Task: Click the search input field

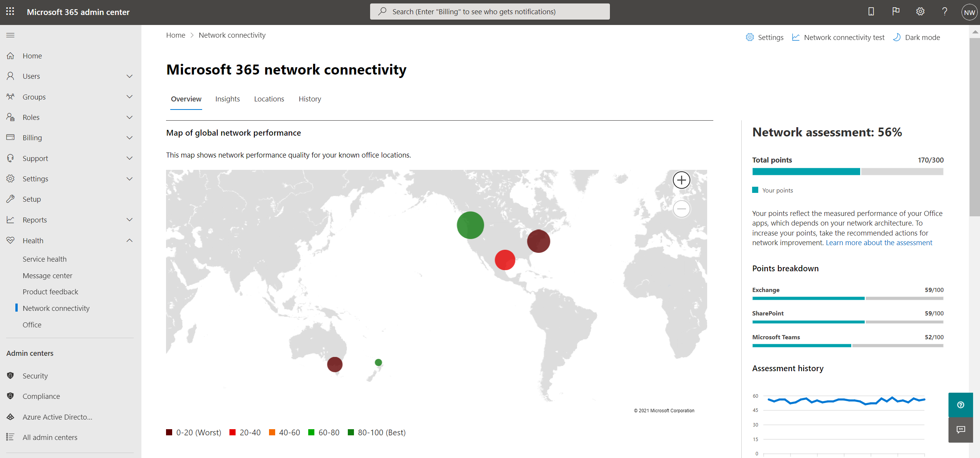Action: click(489, 11)
